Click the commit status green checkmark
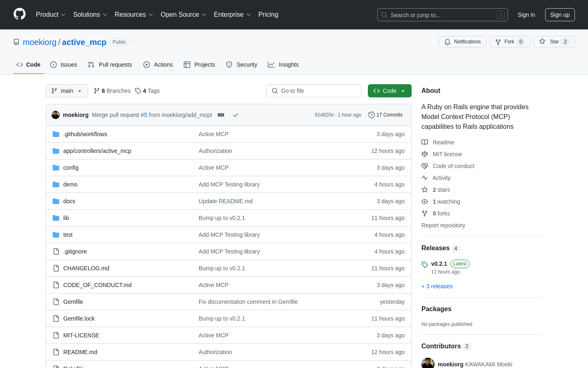This screenshot has width=588, height=368. pos(236,115)
